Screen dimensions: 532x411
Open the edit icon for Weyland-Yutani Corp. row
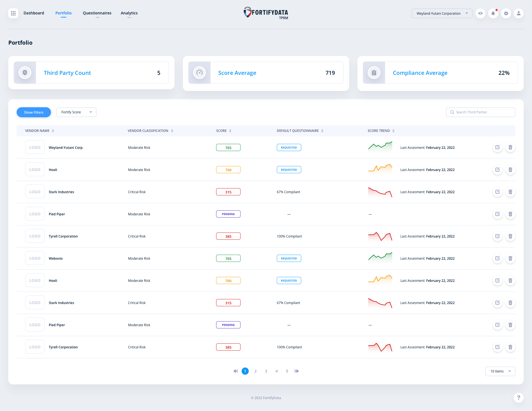[x=498, y=147]
